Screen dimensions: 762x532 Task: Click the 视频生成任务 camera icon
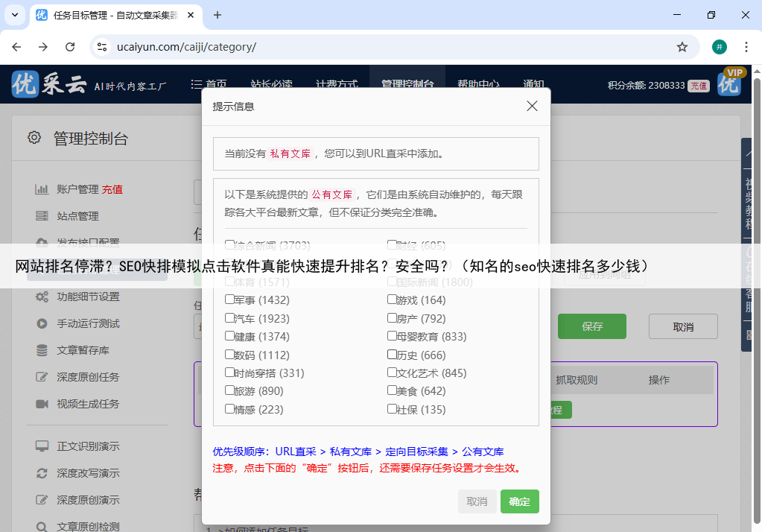tap(42, 404)
